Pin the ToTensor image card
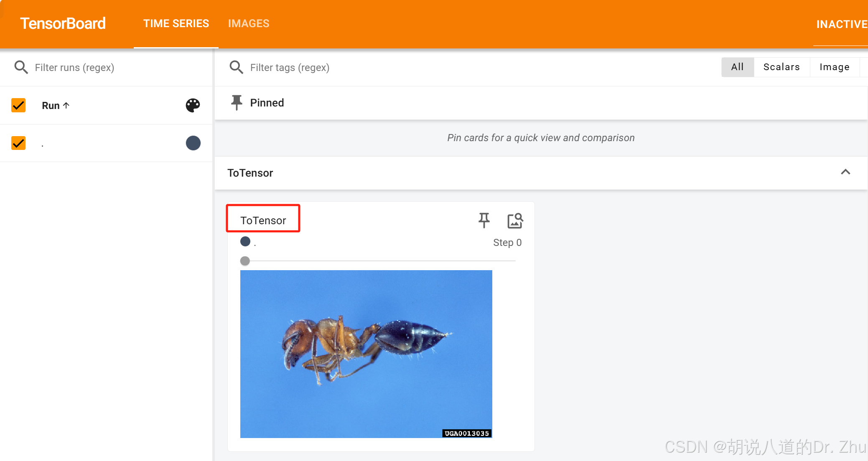The height and width of the screenshot is (461, 868). pyautogui.click(x=484, y=220)
